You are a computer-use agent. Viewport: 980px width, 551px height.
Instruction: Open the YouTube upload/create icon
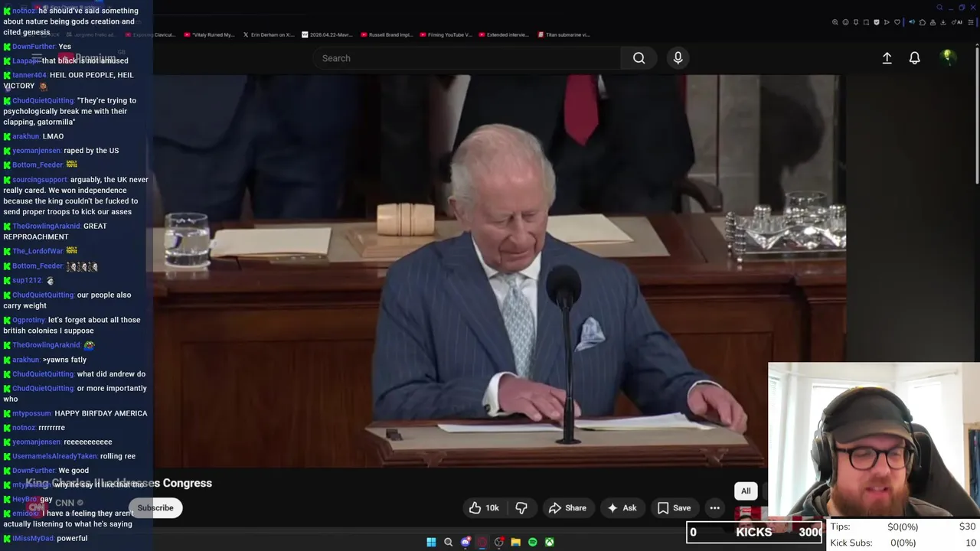click(887, 58)
